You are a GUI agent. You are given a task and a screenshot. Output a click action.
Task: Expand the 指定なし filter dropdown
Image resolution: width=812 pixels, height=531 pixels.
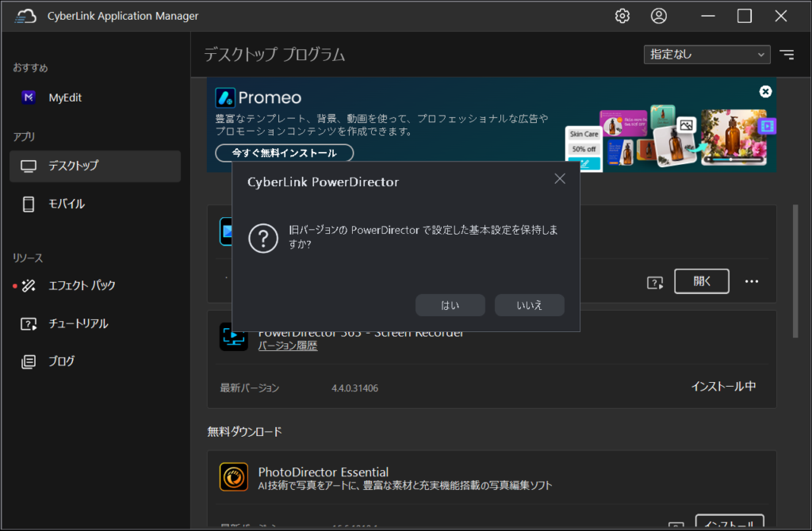click(707, 55)
